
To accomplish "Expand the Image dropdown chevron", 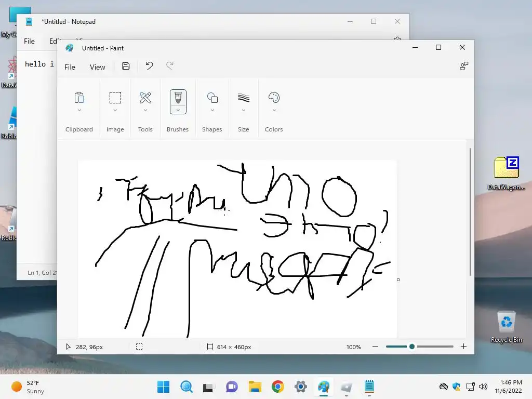I will pos(115,110).
